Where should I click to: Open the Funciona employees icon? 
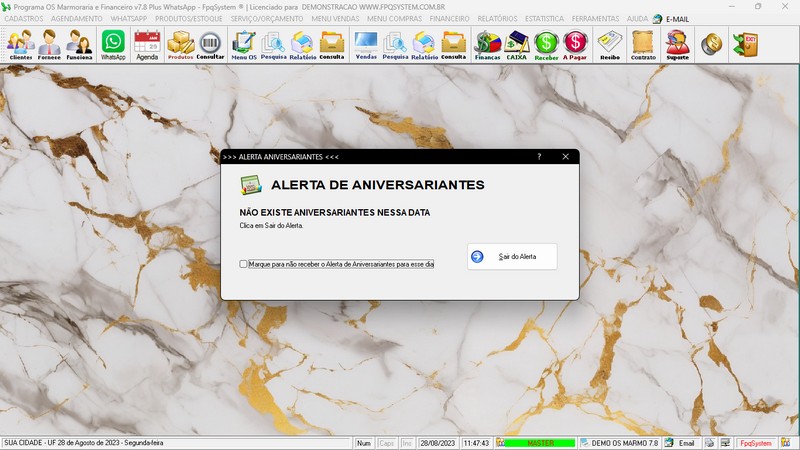[79, 45]
